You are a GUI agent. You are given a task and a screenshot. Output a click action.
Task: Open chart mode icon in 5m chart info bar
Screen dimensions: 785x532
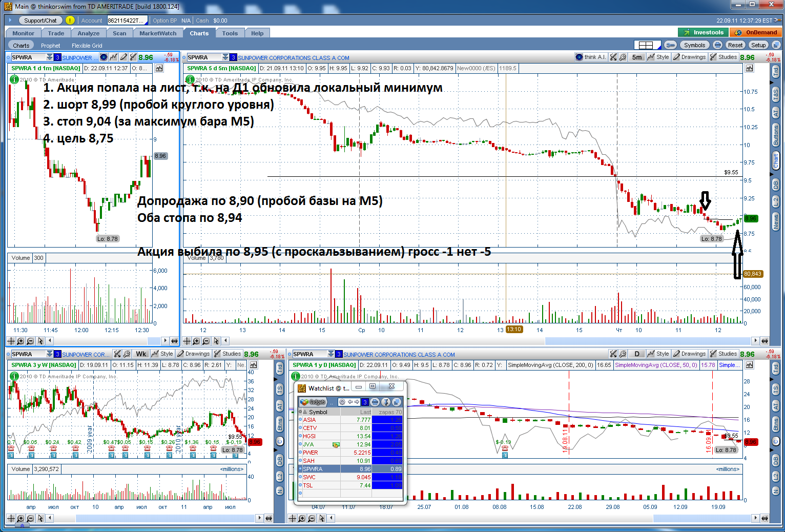tap(750, 68)
